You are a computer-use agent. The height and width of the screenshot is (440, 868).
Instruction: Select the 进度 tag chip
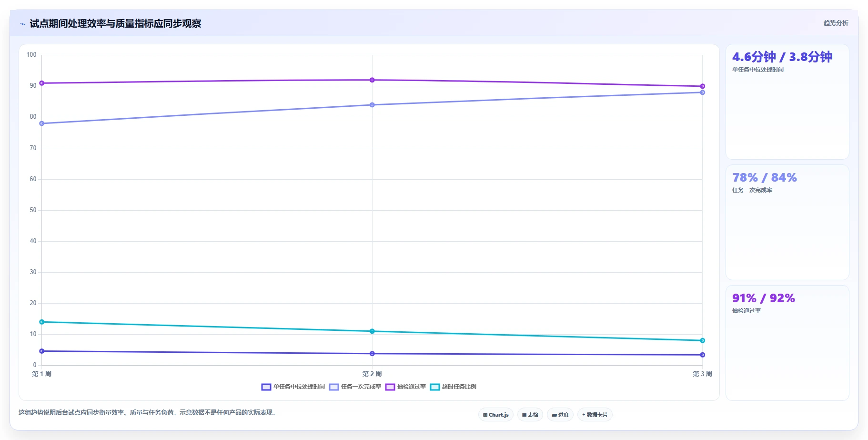pos(560,415)
